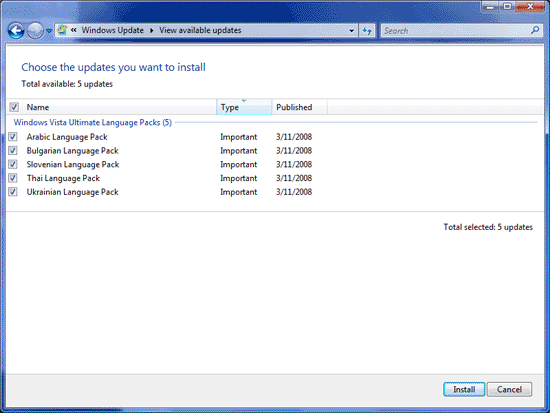Sort by the Name column header

coord(119,107)
